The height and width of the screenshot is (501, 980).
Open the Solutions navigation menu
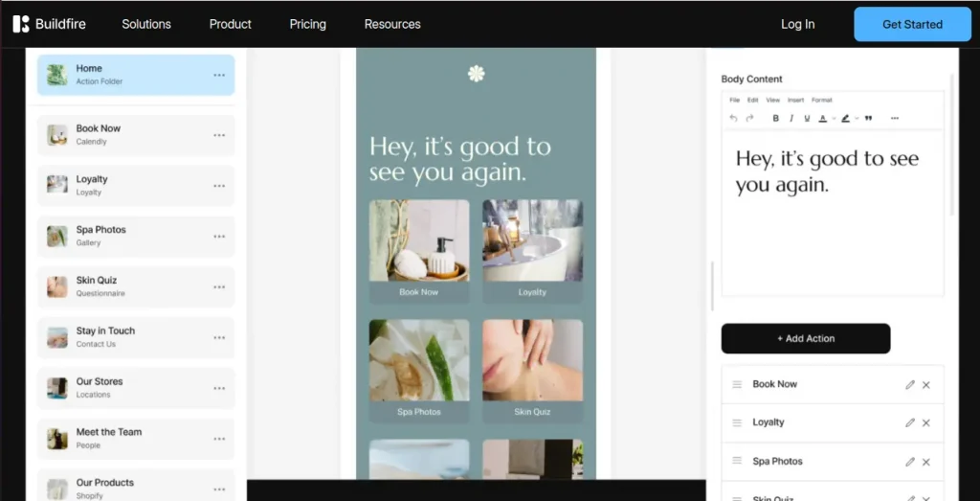click(146, 24)
